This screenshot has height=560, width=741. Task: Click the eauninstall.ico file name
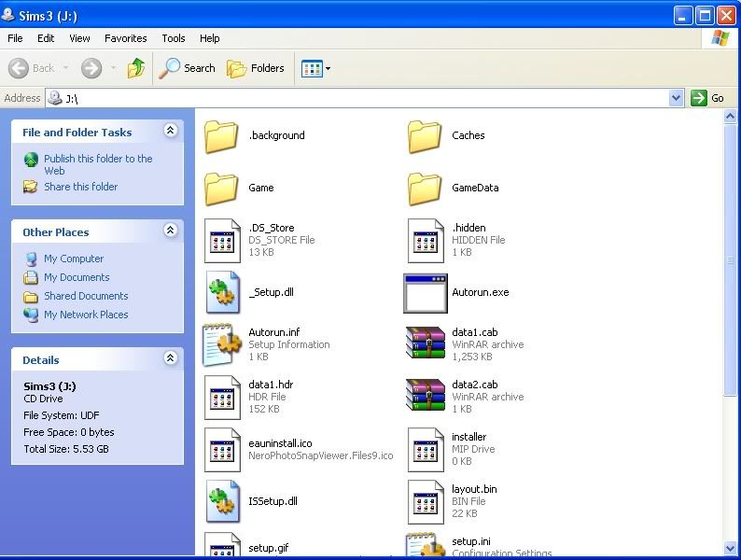tap(280, 443)
